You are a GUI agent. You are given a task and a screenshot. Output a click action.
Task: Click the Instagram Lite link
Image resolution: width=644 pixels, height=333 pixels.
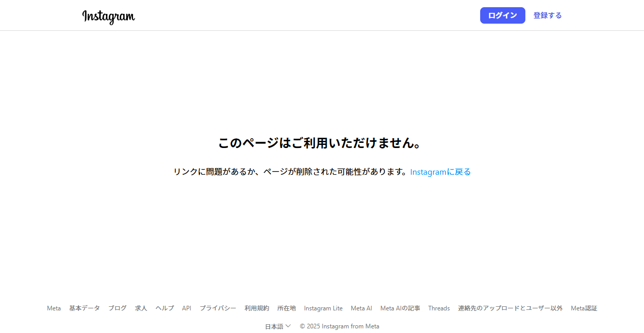tap(323, 308)
